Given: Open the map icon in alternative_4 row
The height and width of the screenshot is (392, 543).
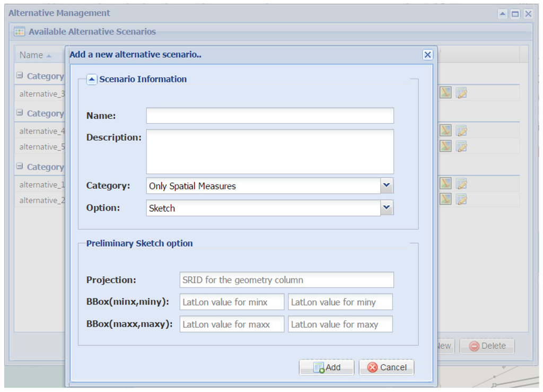Looking at the screenshot, I should [445, 130].
